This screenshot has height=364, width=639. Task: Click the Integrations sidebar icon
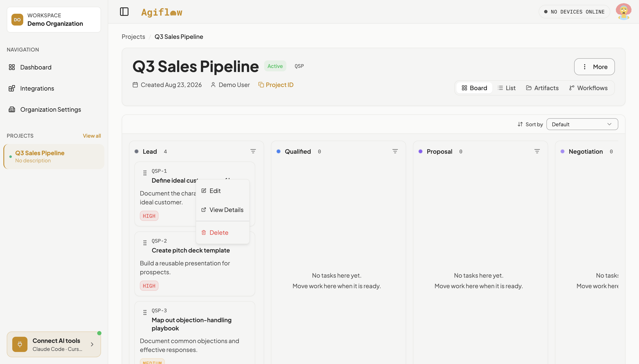click(x=12, y=88)
